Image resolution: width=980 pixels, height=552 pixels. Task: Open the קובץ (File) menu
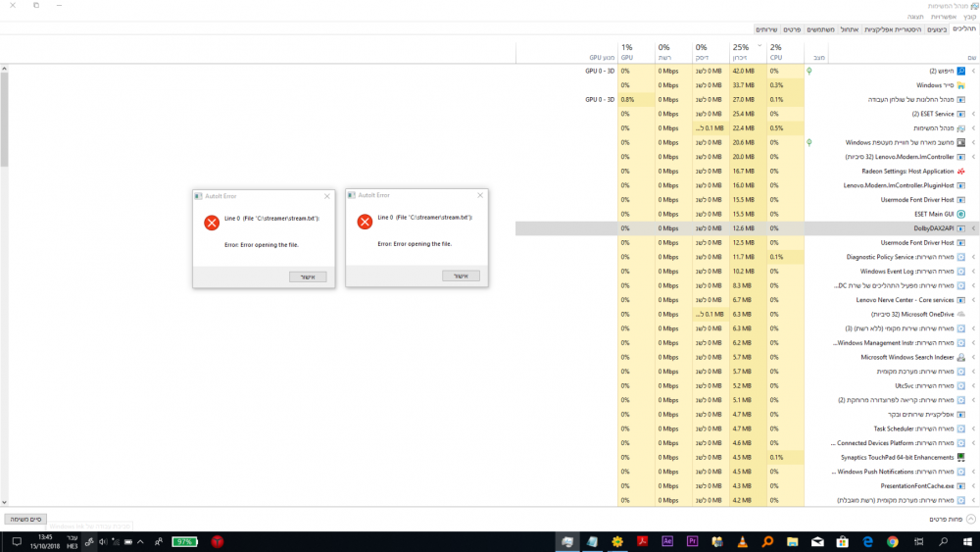[969, 17]
